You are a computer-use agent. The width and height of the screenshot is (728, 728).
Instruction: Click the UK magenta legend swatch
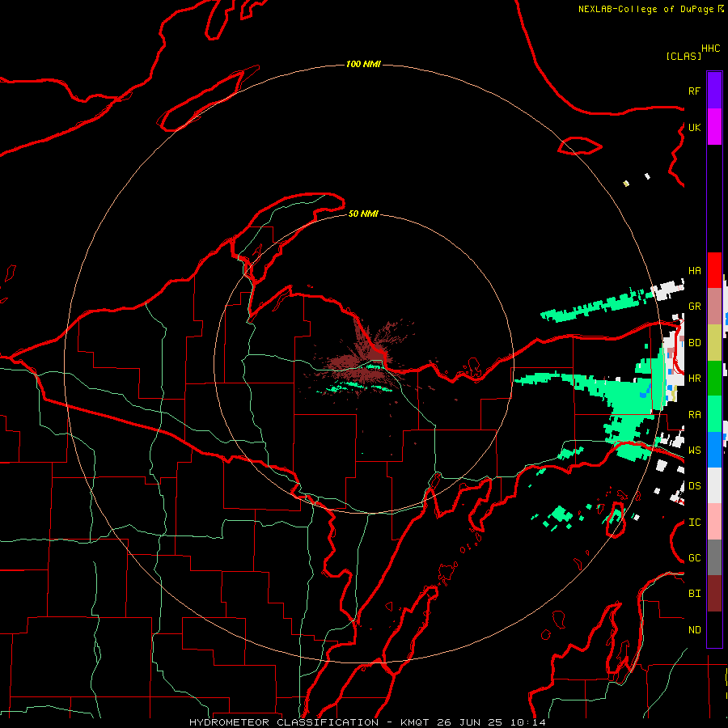pos(714,126)
